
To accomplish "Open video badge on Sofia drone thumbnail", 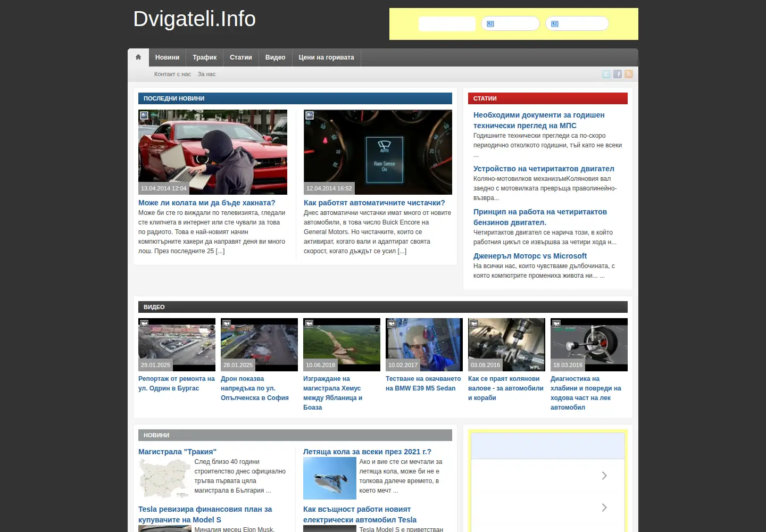I will pos(227,323).
